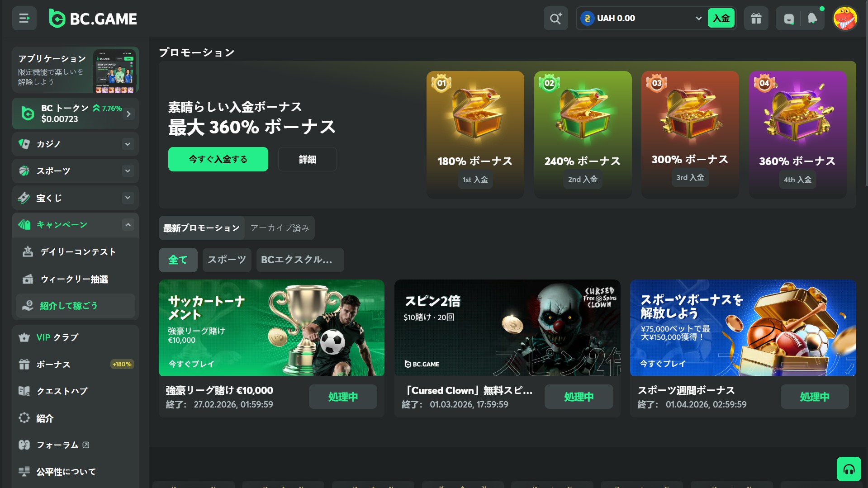Click the Quest Hub icon
The width and height of the screenshot is (868, 488).
tap(24, 391)
